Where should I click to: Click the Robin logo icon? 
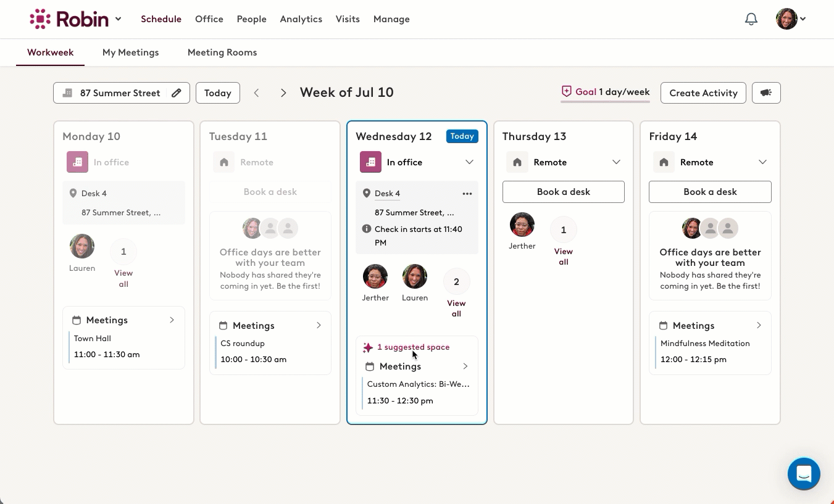coord(40,19)
